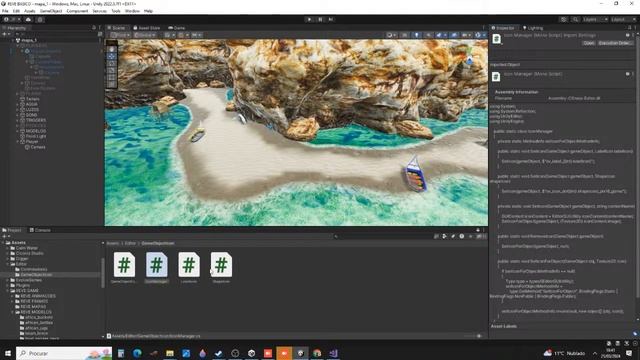Click the orientation gizmo in Scene view
The width and height of the screenshot is (640, 360).
[x=469, y=56]
